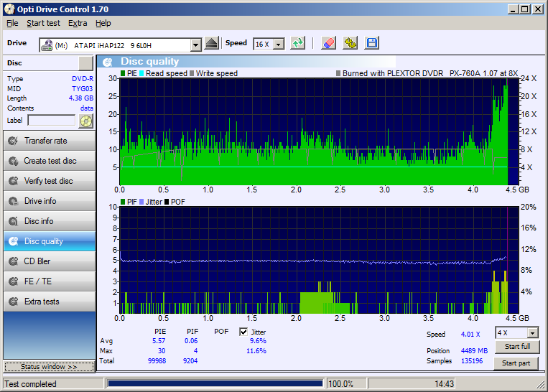Image resolution: width=548 pixels, height=392 pixels.
Task: Expand the 16 X speed dropdown
Action: tap(279, 45)
